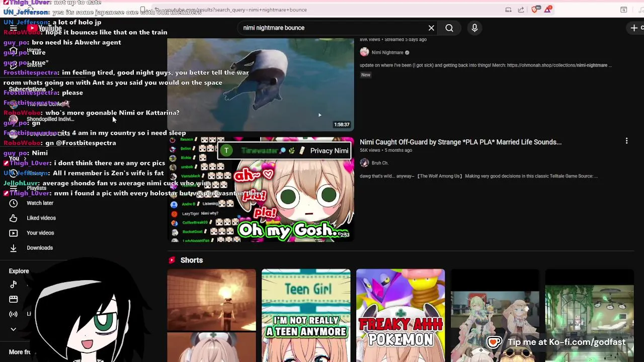Open the 'Freaky Ahh Pokemon' Short thumbnail
This screenshot has height=362, width=644.
pos(400,315)
